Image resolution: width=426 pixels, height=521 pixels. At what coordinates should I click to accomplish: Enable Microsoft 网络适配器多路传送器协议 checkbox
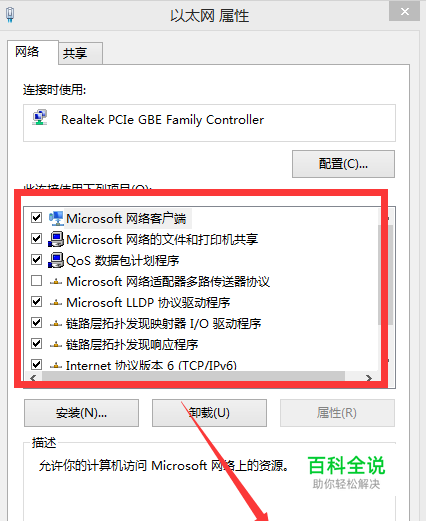(36, 281)
